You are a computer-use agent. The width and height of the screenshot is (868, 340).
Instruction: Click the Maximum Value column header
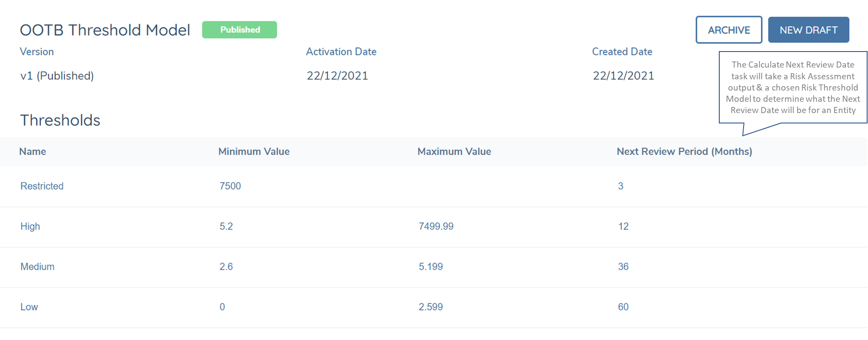pyautogui.click(x=454, y=152)
